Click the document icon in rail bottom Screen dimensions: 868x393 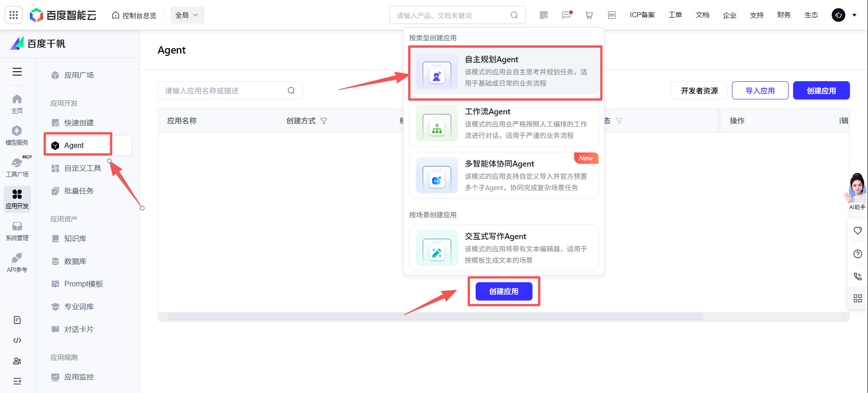17,320
